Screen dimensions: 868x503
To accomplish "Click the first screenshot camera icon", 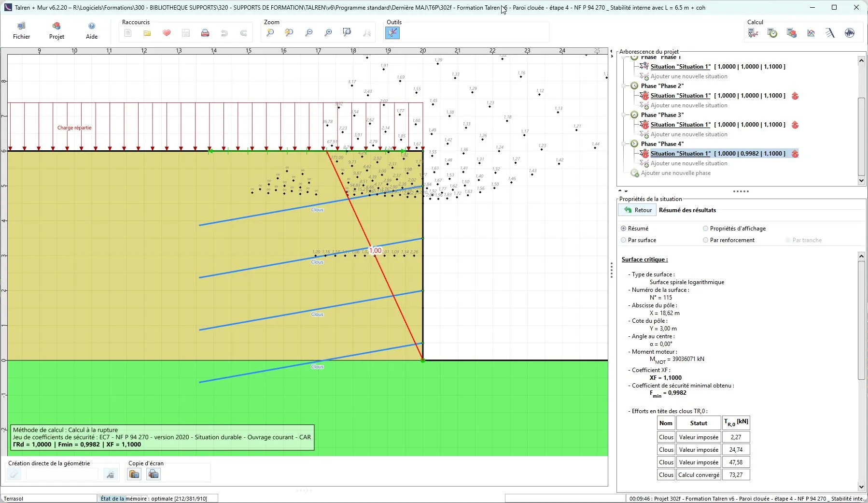I will (x=134, y=474).
